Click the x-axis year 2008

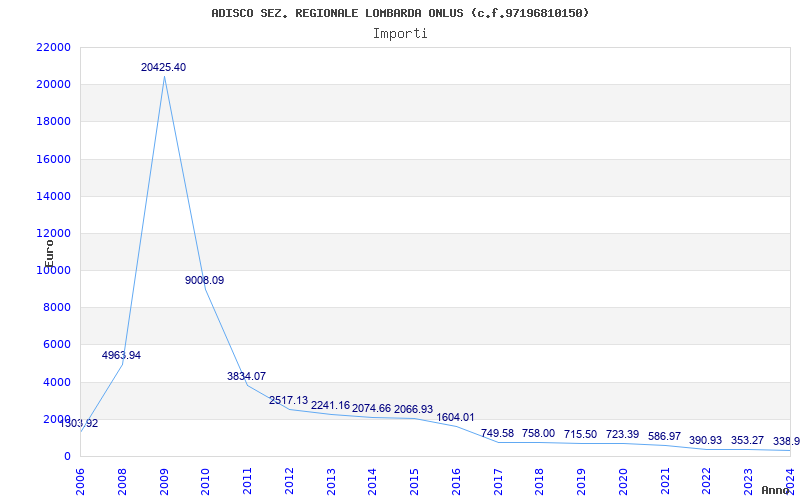click(x=122, y=481)
